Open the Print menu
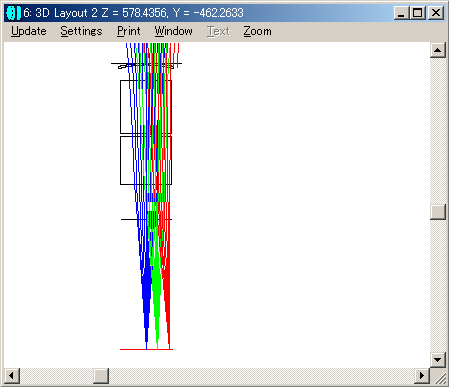Screen dimensions: 449x387 click(129, 31)
